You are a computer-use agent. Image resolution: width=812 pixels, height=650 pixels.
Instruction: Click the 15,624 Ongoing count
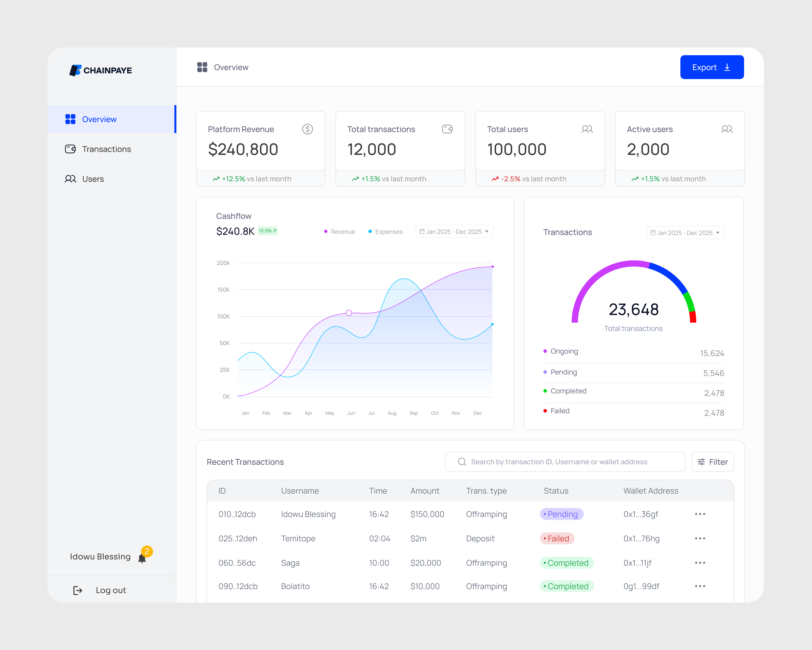click(x=712, y=353)
